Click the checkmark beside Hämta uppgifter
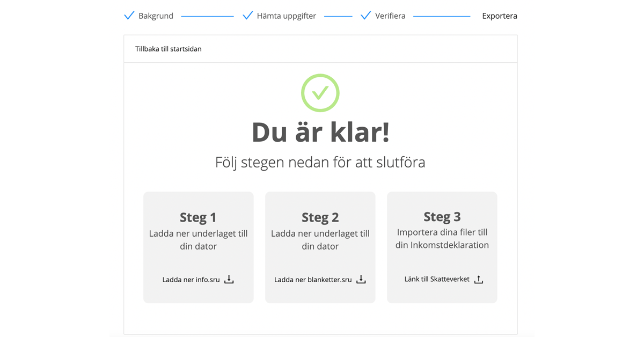This screenshot has height=337, width=644. pos(247,16)
